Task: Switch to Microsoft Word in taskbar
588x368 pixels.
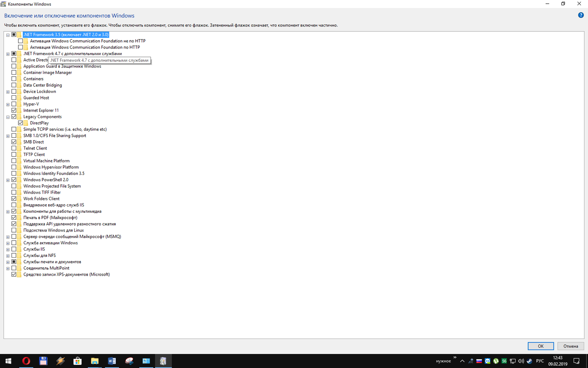Action: pos(112,361)
